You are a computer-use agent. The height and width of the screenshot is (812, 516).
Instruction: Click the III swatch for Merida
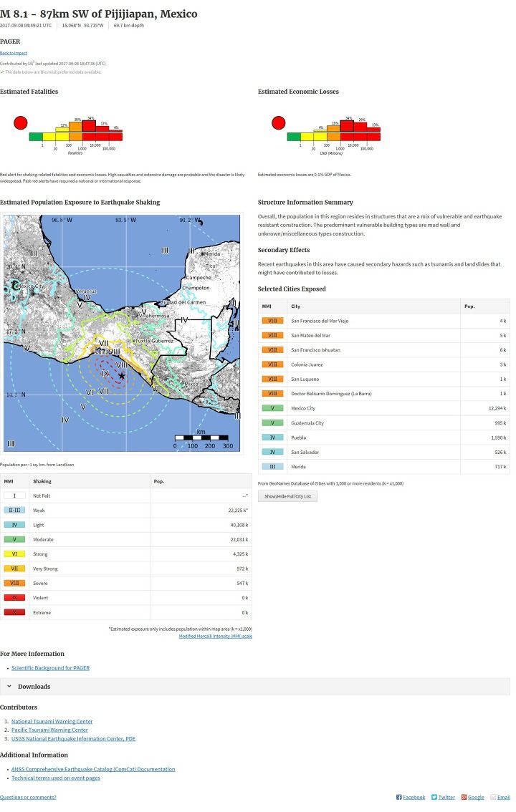pos(272,467)
